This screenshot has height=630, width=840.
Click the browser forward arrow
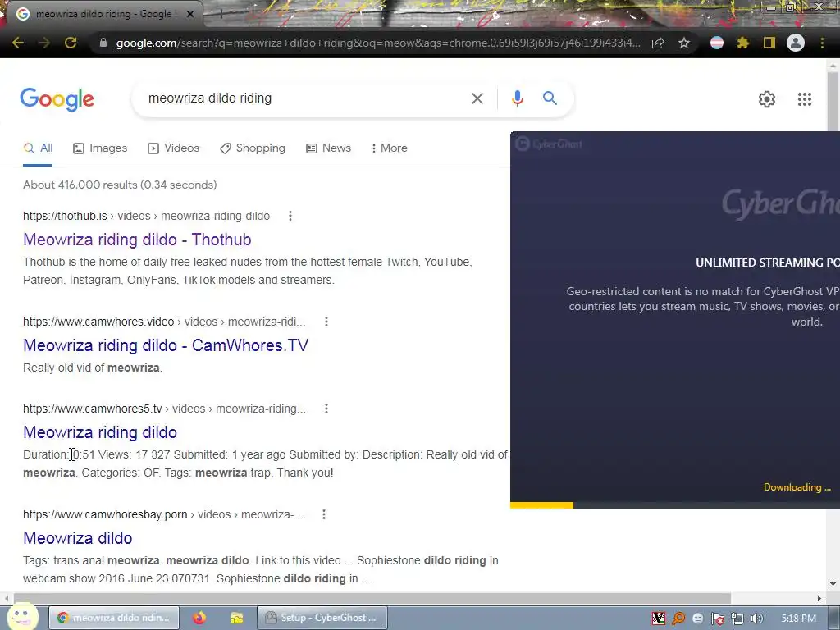(x=44, y=43)
